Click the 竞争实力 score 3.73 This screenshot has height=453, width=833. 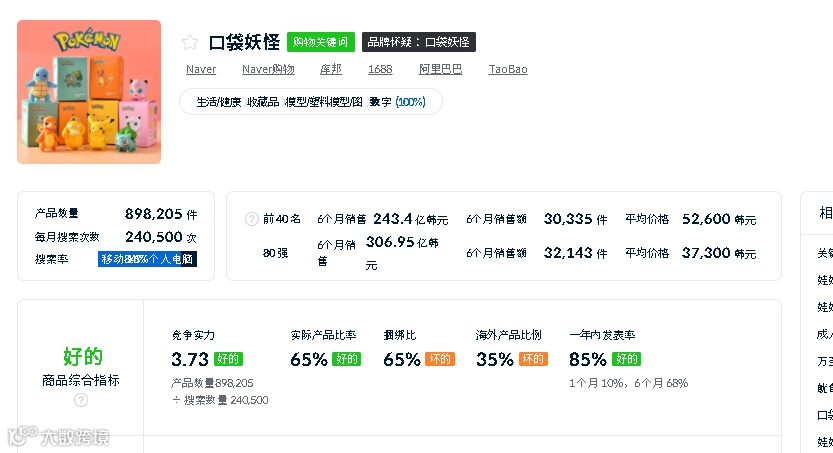pos(190,360)
